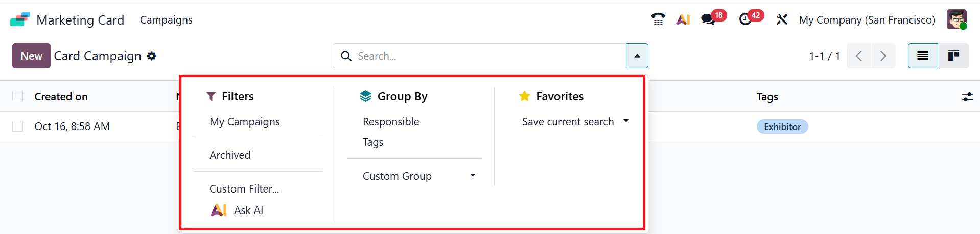Group records by Responsible
This screenshot has height=234, width=980.
(391, 122)
